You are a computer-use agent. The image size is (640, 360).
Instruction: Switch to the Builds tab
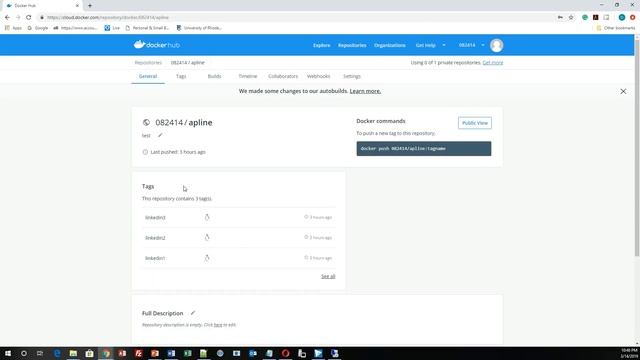214,76
